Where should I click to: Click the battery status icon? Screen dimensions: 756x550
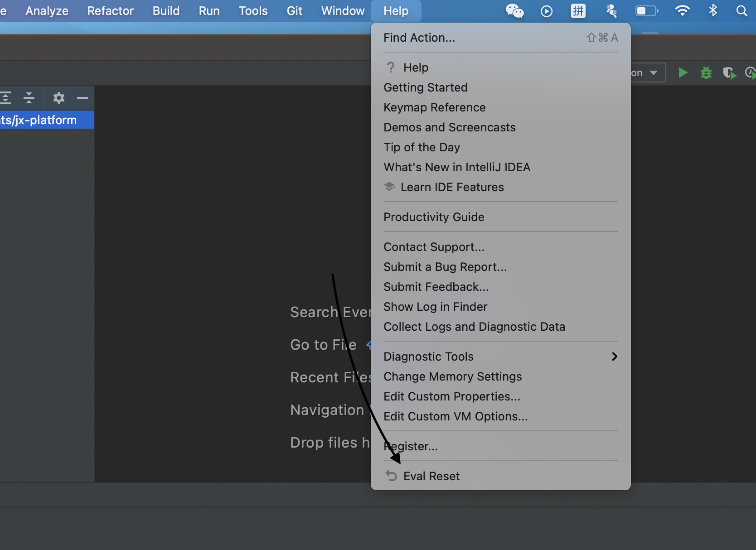click(x=647, y=11)
